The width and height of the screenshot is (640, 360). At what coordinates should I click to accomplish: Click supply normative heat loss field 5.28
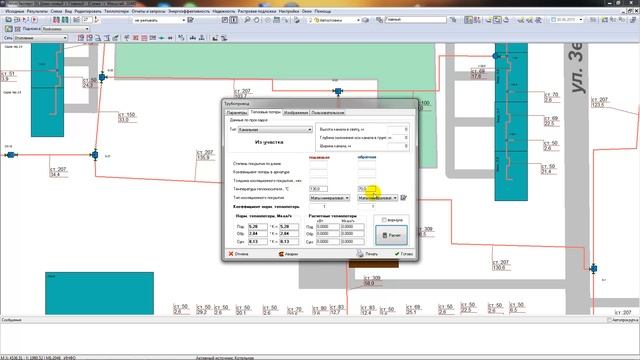pos(258,227)
